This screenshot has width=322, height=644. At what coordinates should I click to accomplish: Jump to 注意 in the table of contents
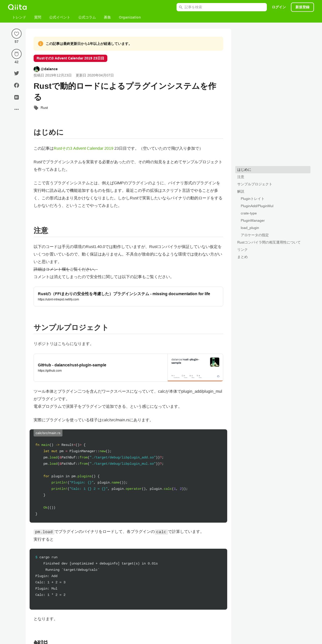[241, 177]
